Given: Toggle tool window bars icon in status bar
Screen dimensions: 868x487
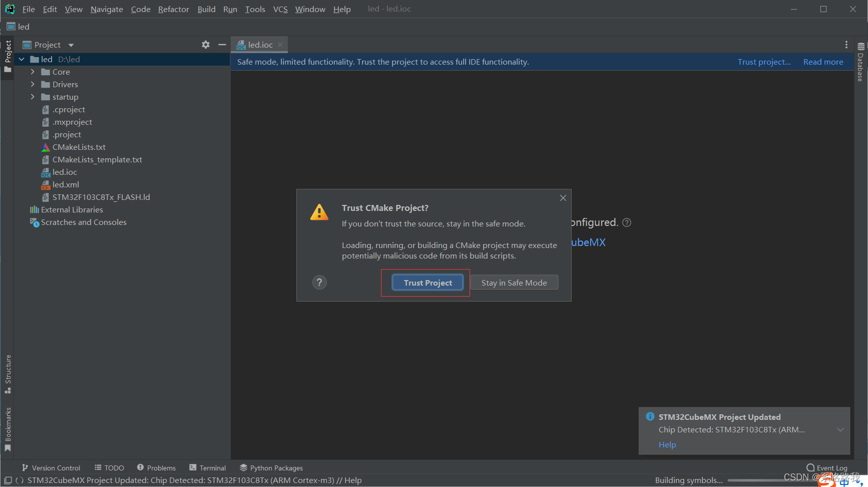Looking at the screenshot, I should tap(8, 480).
